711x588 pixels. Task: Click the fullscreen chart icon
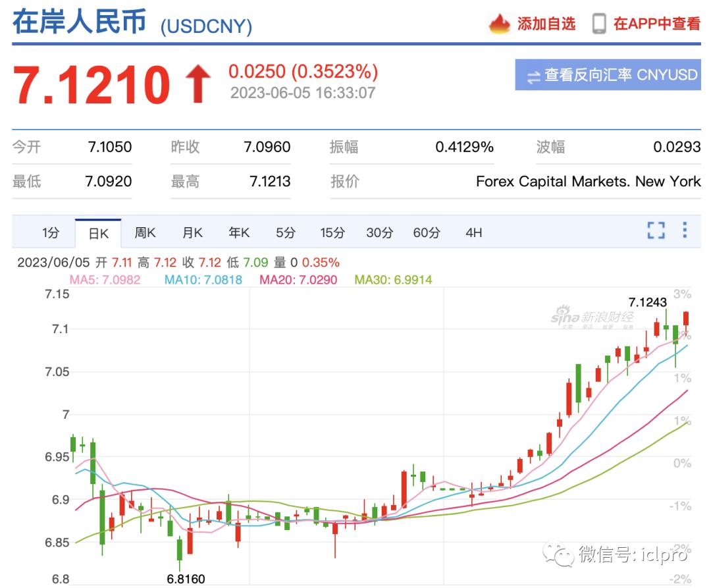[x=656, y=230]
